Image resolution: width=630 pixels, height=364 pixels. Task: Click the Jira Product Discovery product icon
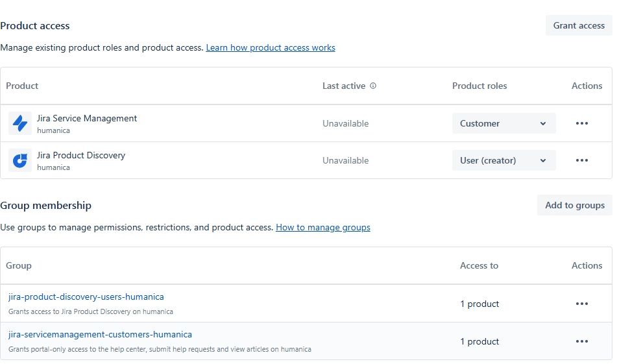[x=19, y=160]
